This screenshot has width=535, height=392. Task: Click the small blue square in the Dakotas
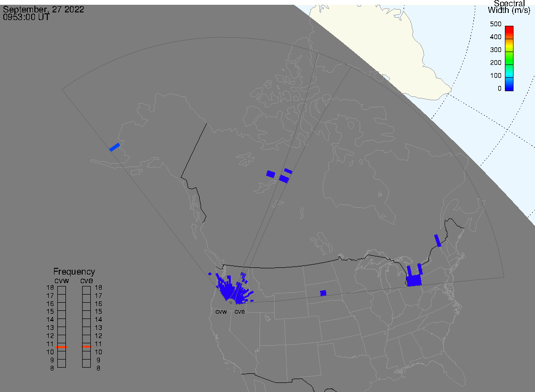(323, 293)
